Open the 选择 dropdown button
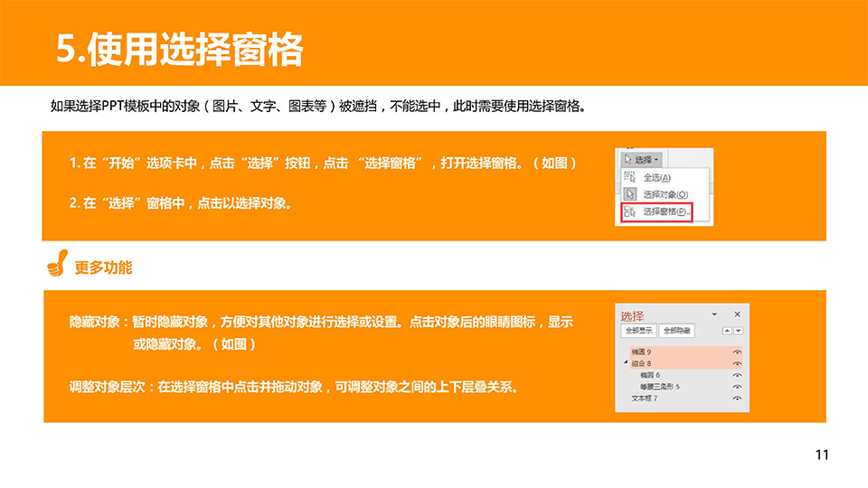This screenshot has width=868, height=488. coord(643,160)
